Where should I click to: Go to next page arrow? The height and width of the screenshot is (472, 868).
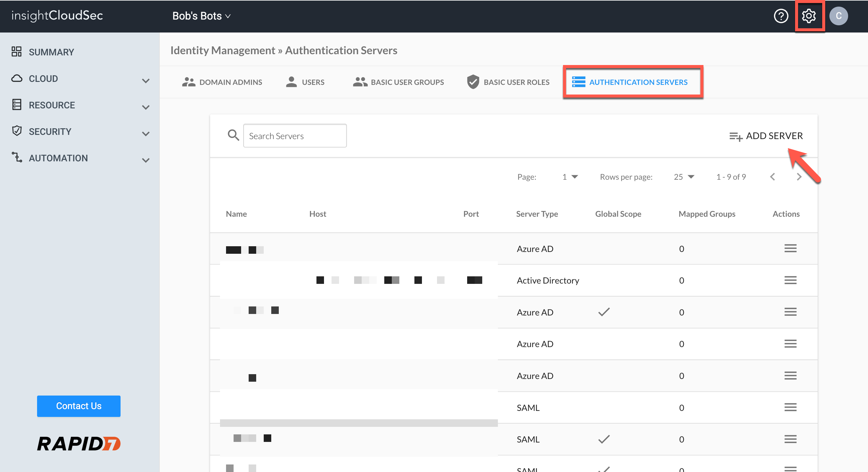[x=799, y=177]
